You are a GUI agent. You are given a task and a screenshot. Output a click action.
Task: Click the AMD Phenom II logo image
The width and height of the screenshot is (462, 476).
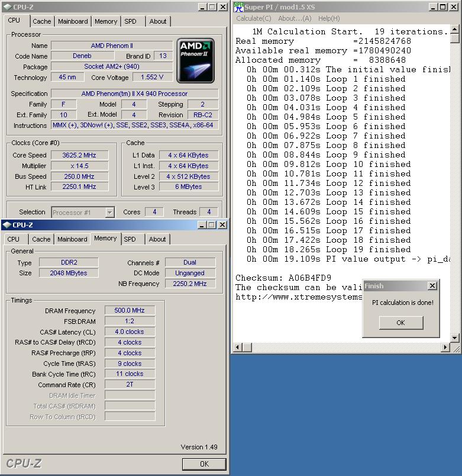(x=196, y=61)
